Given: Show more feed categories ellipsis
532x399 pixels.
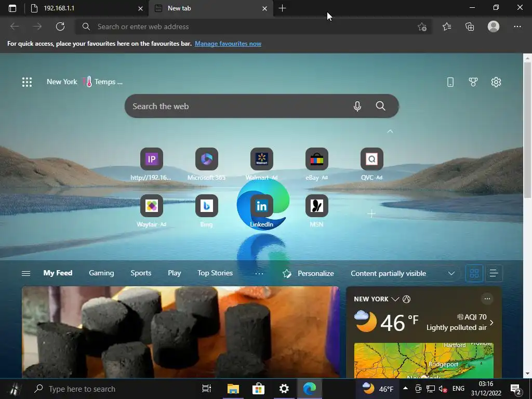Looking at the screenshot, I should 259,273.
